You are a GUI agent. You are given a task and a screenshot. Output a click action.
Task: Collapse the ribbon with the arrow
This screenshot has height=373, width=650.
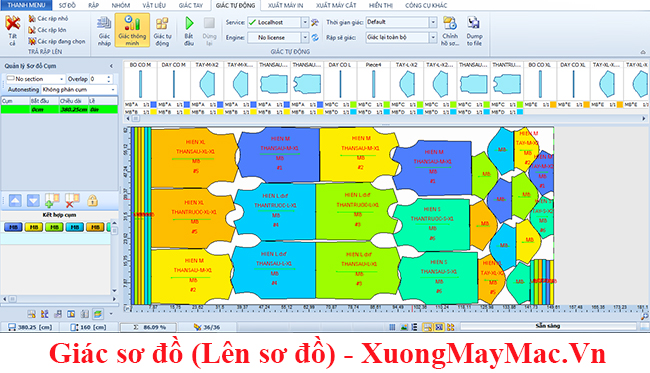click(x=643, y=52)
